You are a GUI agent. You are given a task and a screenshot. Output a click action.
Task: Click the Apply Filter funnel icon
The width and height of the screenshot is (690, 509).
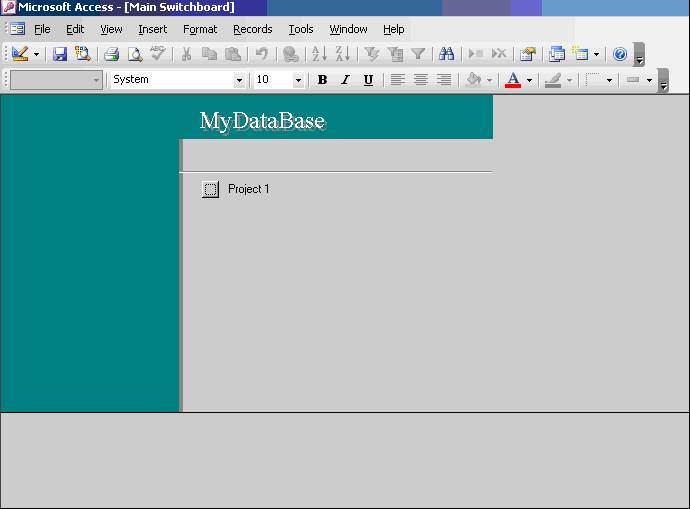coord(418,54)
